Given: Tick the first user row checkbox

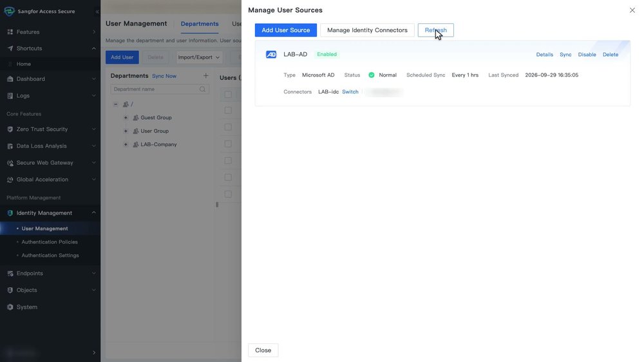Looking at the screenshot, I should tap(228, 110).
